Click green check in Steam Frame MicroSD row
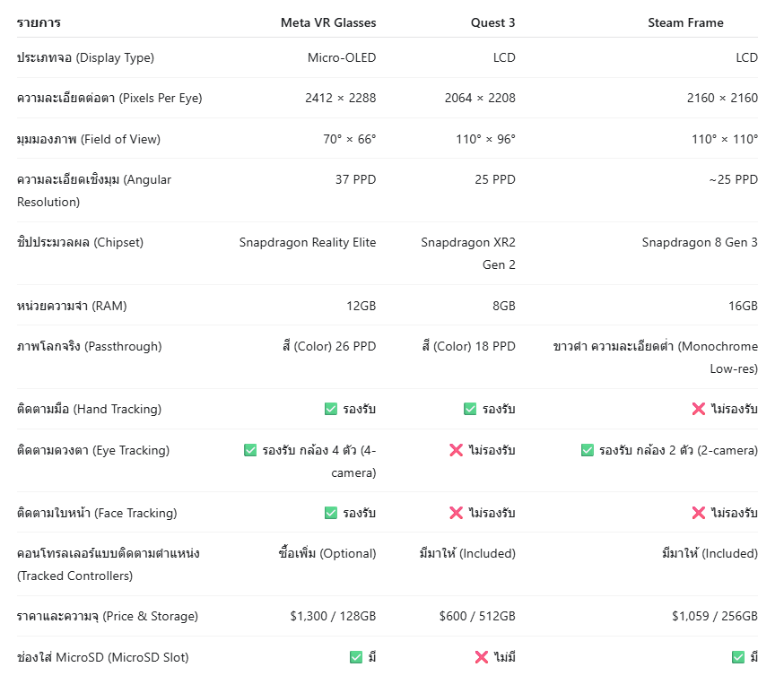The width and height of the screenshot is (784, 693). [x=738, y=657]
